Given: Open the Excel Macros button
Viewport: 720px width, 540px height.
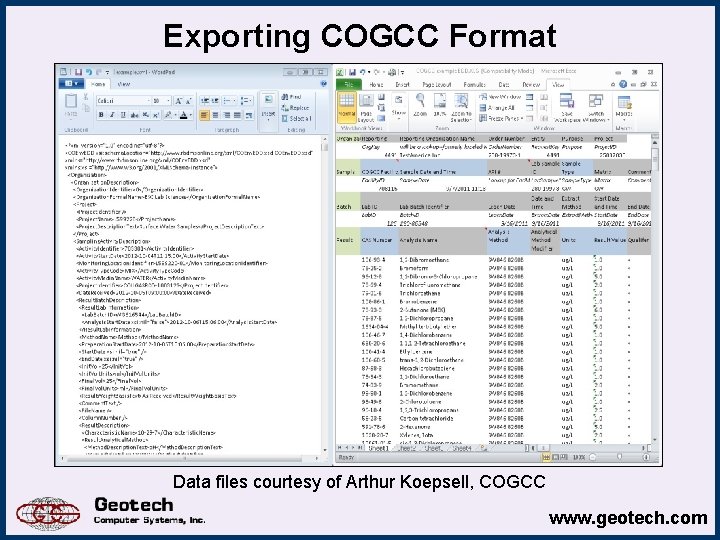Looking at the screenshot, I should [624, 107].
